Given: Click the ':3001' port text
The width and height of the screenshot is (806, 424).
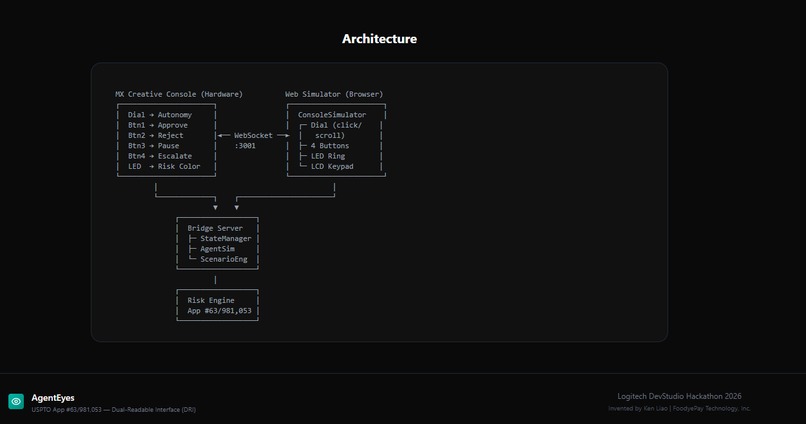Looking at the screenshot, I should (x=245, y=145).
